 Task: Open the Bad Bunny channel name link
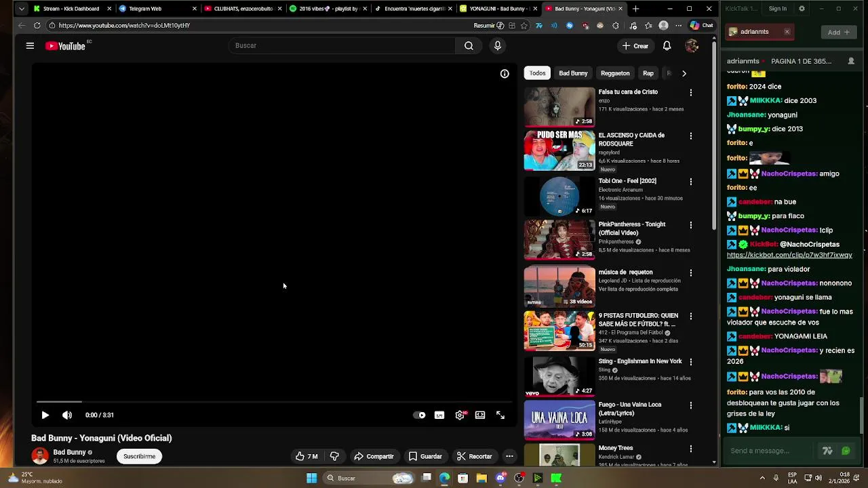click(x=70, y=452)
